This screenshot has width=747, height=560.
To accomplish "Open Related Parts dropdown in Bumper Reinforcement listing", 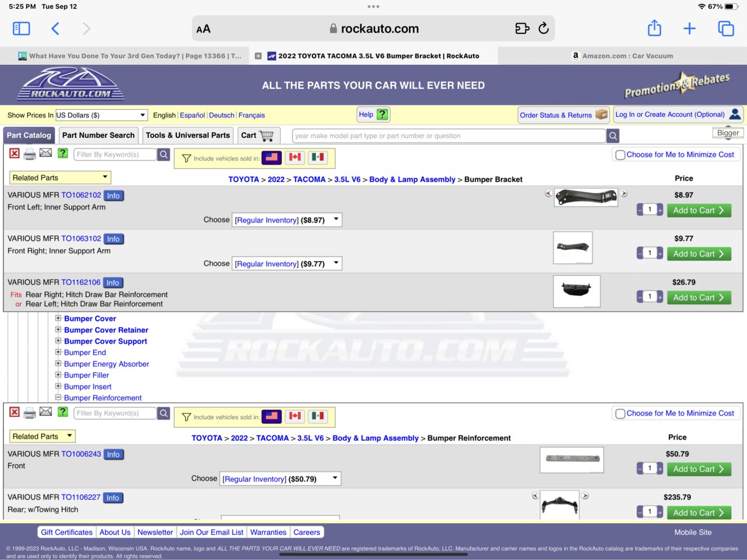I will pyautogui.click(x=42, y=436).
